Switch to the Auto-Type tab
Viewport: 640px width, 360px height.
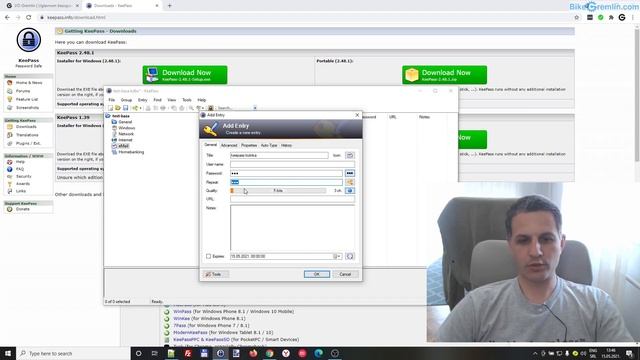269,145
